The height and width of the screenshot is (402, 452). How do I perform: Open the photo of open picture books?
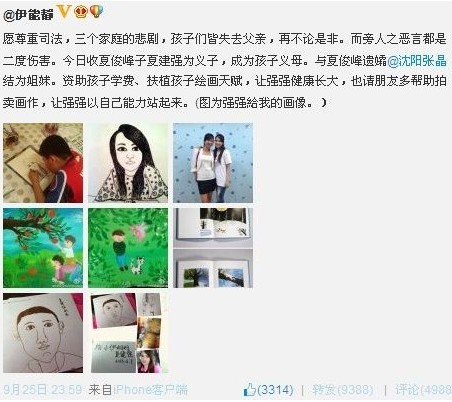pos(213,248)
